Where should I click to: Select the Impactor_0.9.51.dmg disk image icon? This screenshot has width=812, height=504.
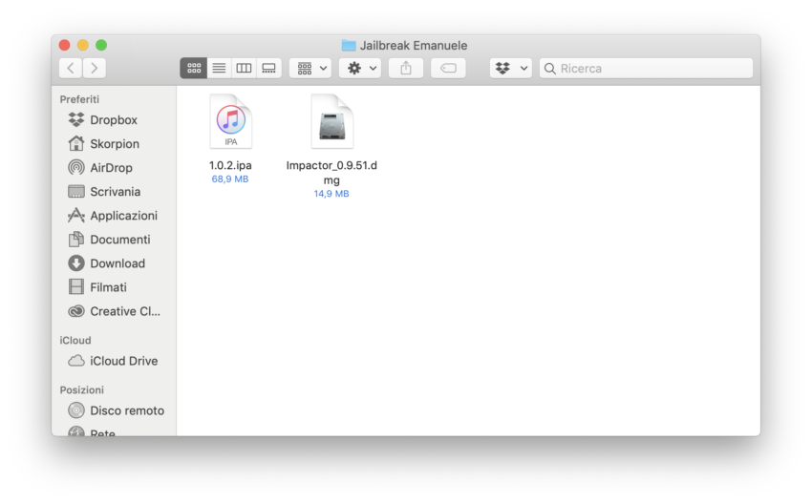pos(331,122)
